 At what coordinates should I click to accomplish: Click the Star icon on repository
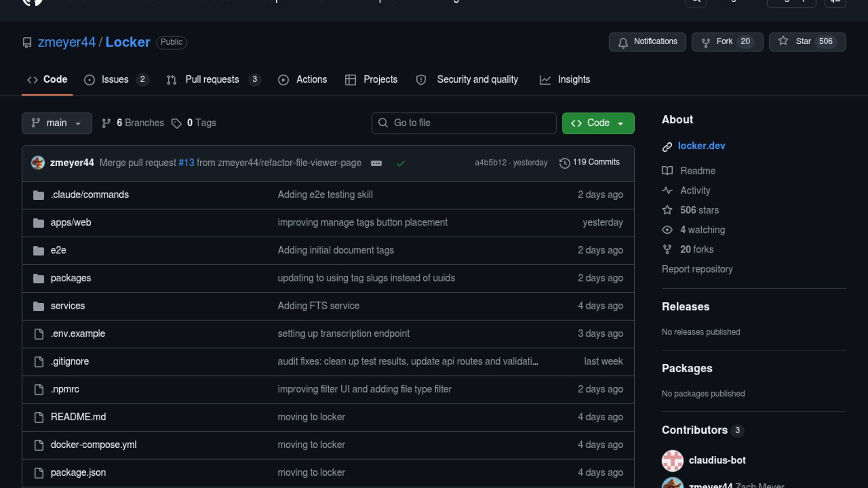pyautogui.click(x=783, y=41)
